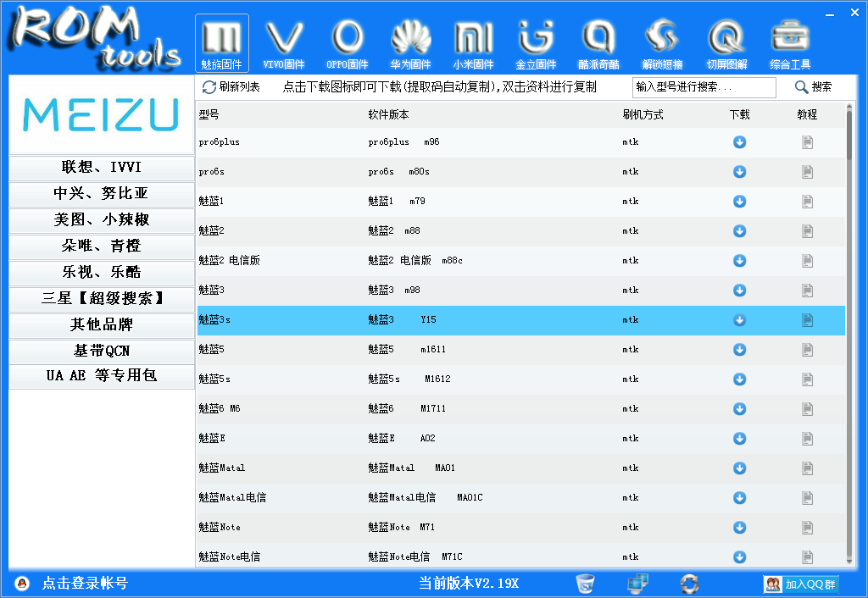
Task: Select the 朵唯、青橙 brand button
Action: coord(102,246)
